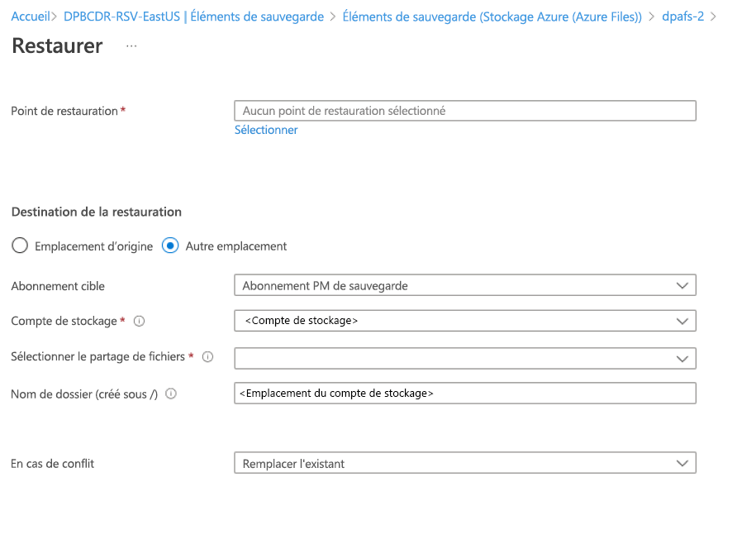Click chevron arrow in En cas de conflit box

pyautogui.click(x=682, y=463)
